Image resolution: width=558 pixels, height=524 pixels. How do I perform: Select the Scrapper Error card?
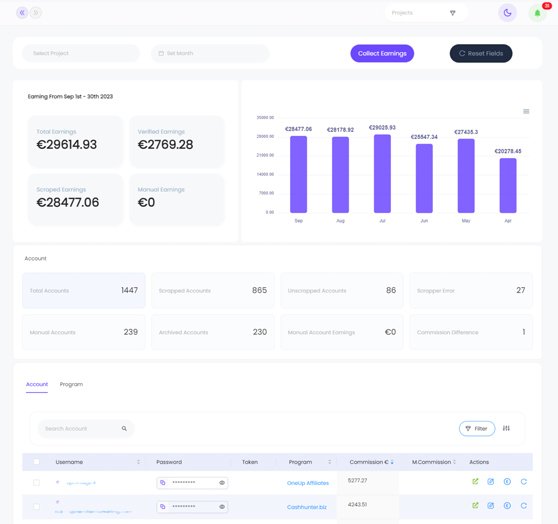coord(471,290)
